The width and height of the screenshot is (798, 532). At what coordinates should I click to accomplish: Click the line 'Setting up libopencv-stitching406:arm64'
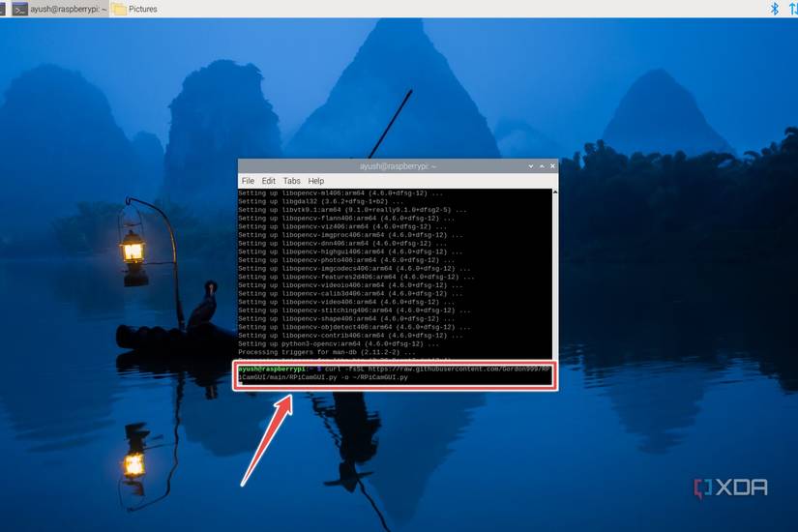click(354, 310)
